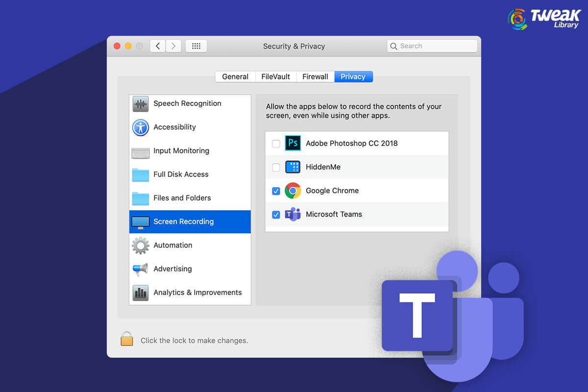Allow HiddenMe to record the screen
The width and height of the screenshot is (588, 392).
[276, 167]
